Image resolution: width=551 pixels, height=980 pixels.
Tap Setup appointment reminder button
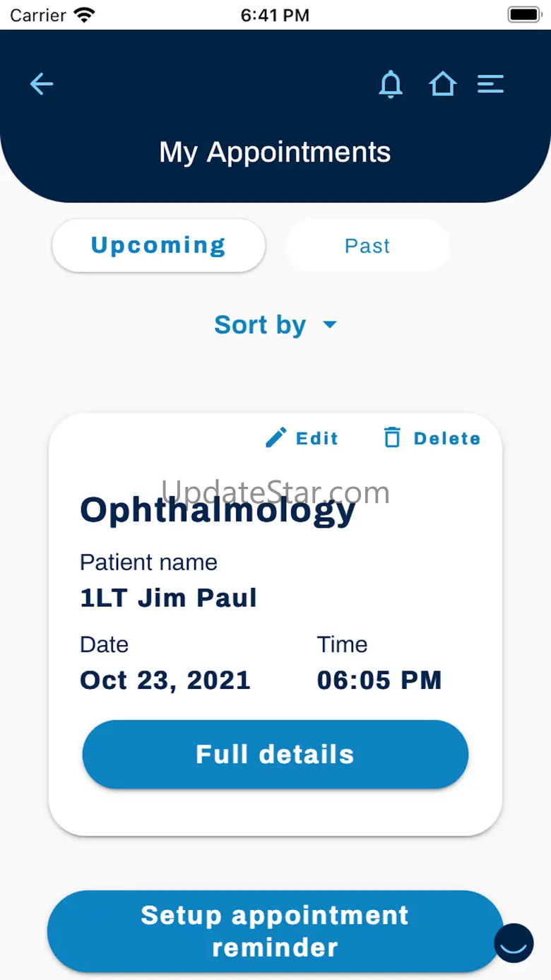click(x=275, y=931)
